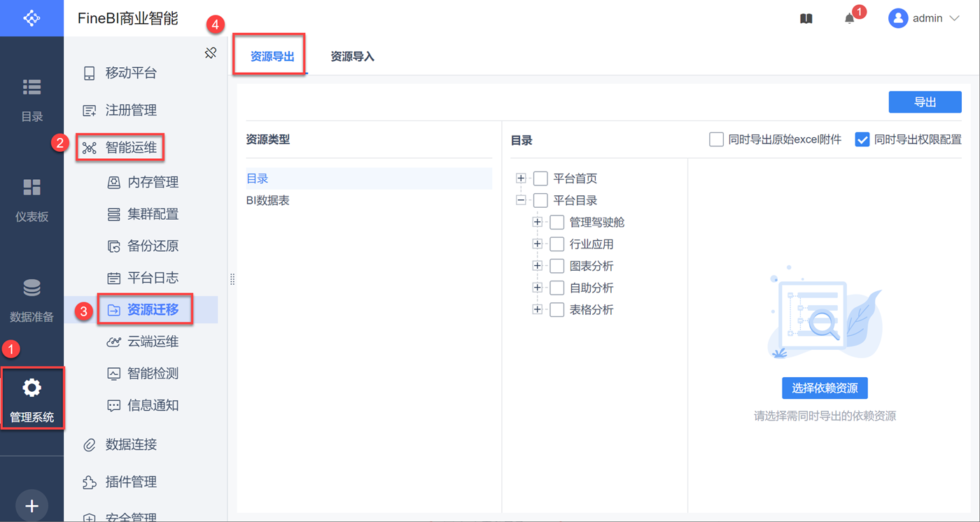Image resolution: width=980 pixels, height=522 pixels.
Task: Open the Data Preparation (数据准备) icon
Action: (x=32, y=299)
